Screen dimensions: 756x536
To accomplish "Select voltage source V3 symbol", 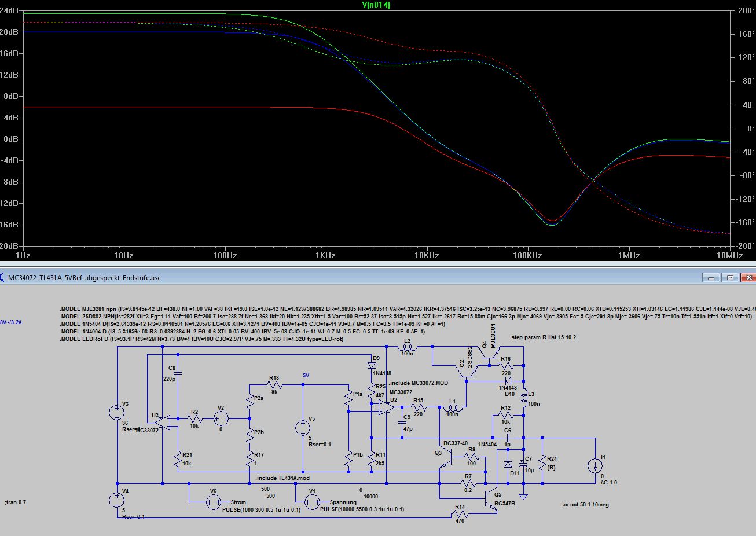I will [x=117, y=413].
